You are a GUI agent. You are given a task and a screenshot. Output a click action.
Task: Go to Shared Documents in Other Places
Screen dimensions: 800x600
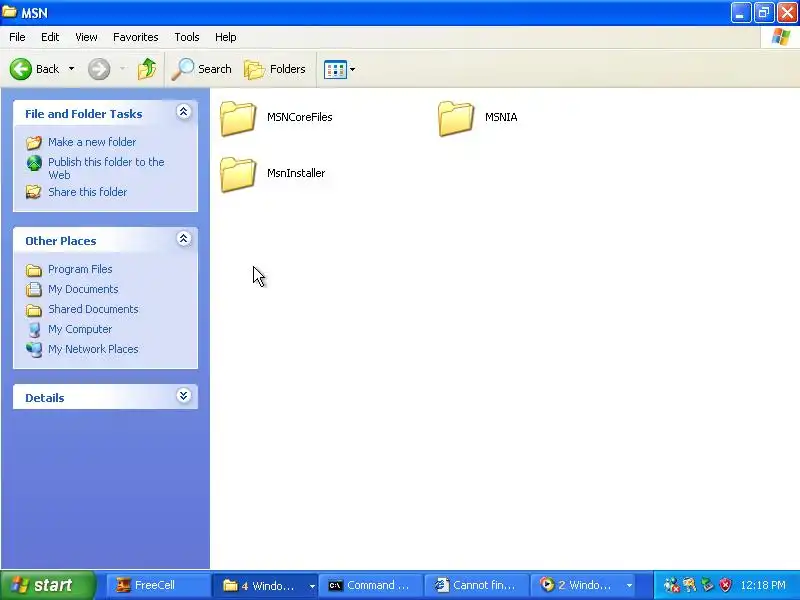pyautogui.click(x=93, y=309)
